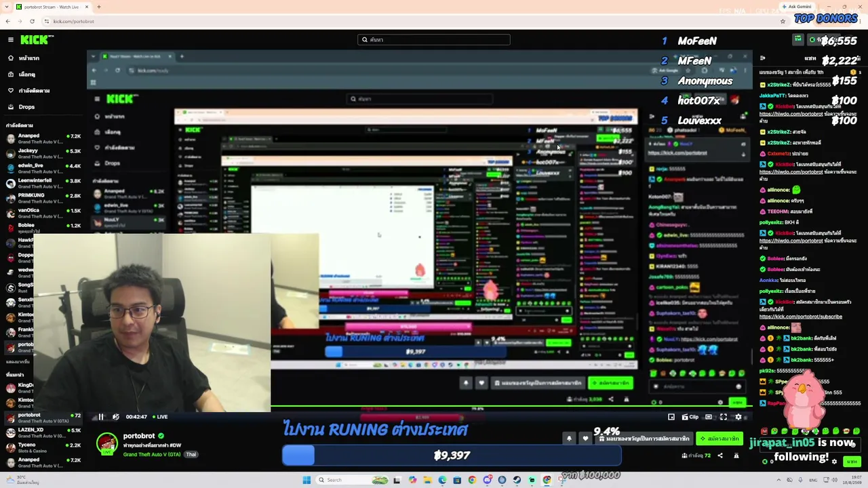The image size is (868, 488).
Task: Click the Ask Gemini button
Action: click(796, 7)
